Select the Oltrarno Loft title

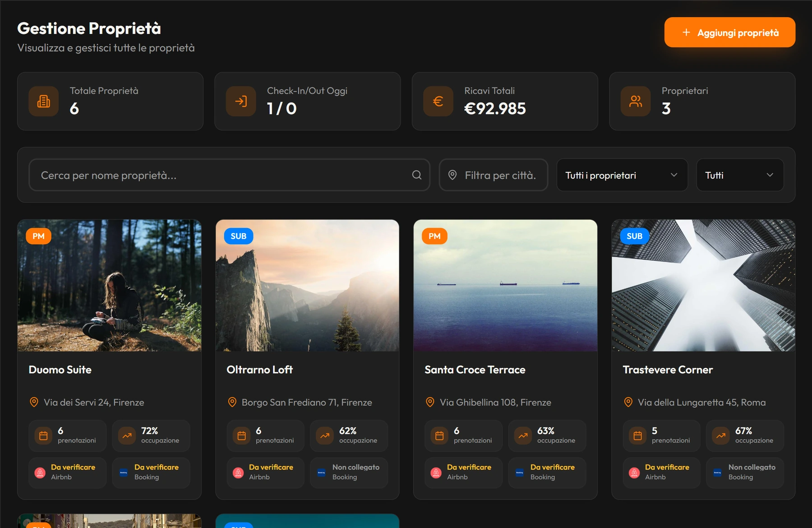coord(259,370)
